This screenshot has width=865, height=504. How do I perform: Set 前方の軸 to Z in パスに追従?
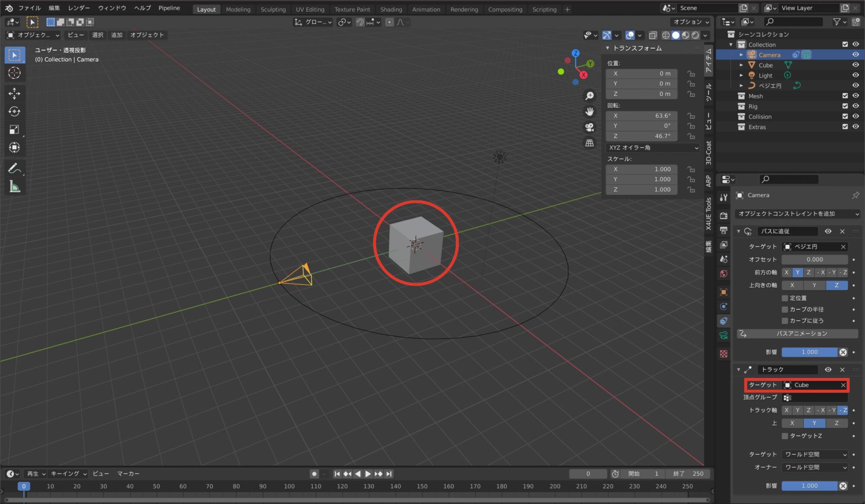coord(808,272)
